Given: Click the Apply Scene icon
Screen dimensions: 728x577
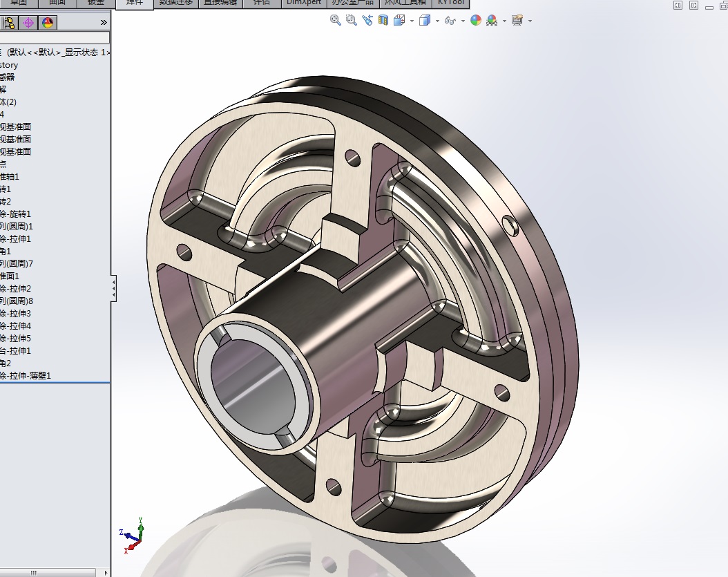Looking at the screenshot, I should 492,20.
